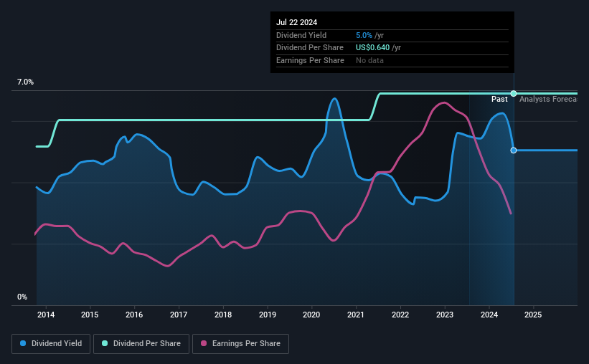Click the 5.0% dividend yield value in tooltip
Image resolution: width=589 pixels, height=364 pixels.
364,35
